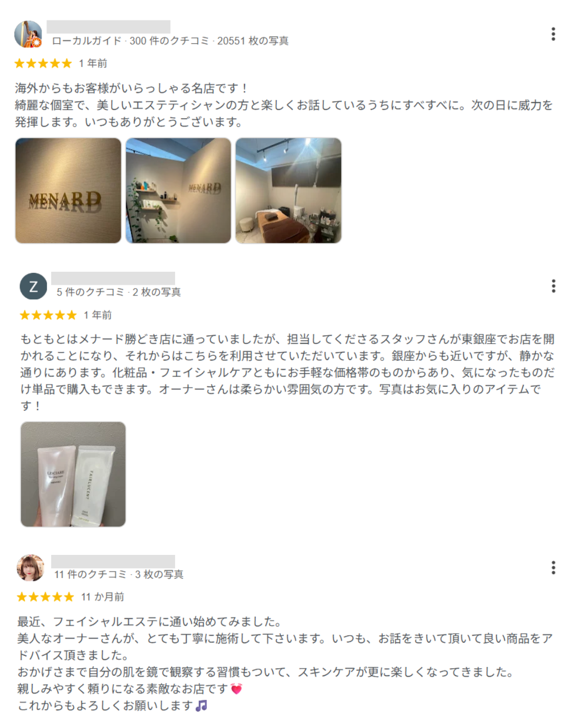Click the ローカルガイド 300件のクチコミ info line

point(170,41)
